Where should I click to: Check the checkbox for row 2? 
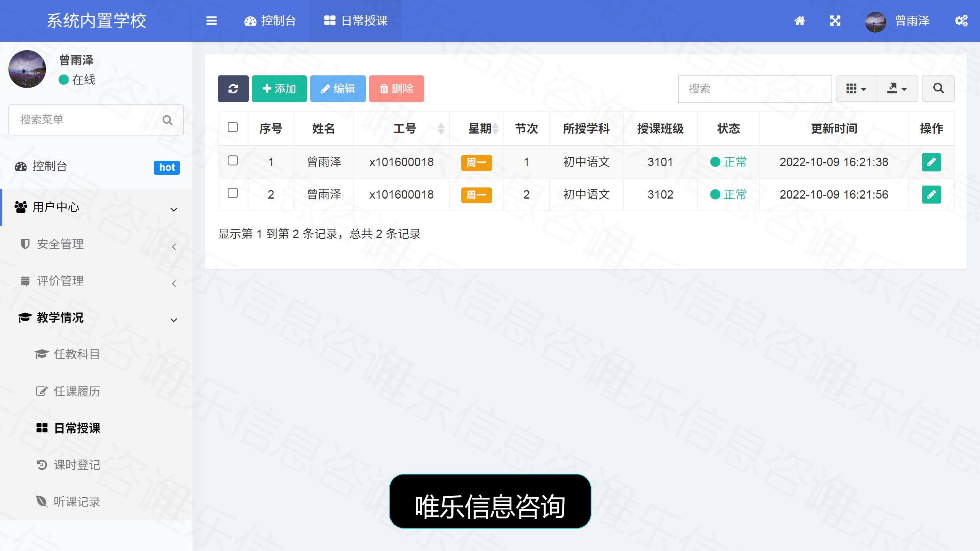[x=233, y=193]
